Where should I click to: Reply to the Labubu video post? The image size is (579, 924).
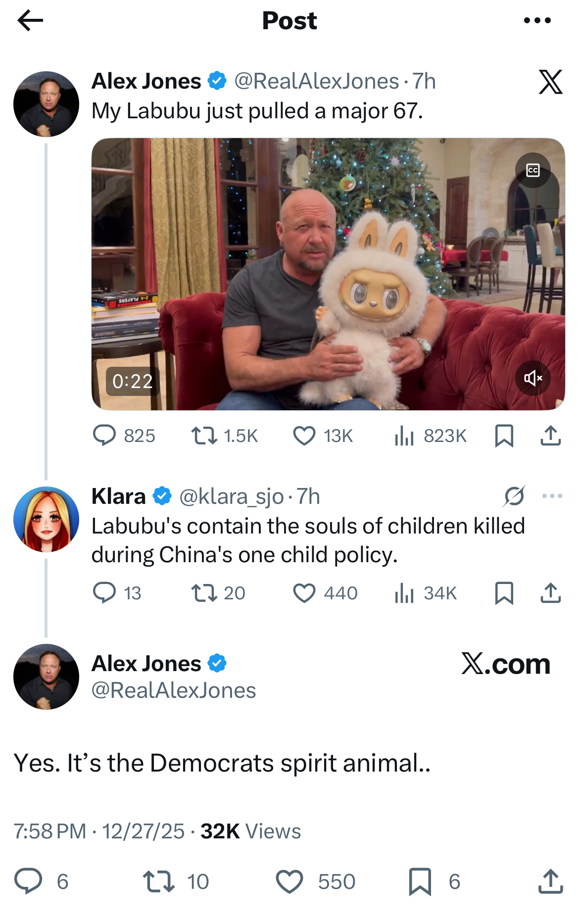click(x=104, y=436)
